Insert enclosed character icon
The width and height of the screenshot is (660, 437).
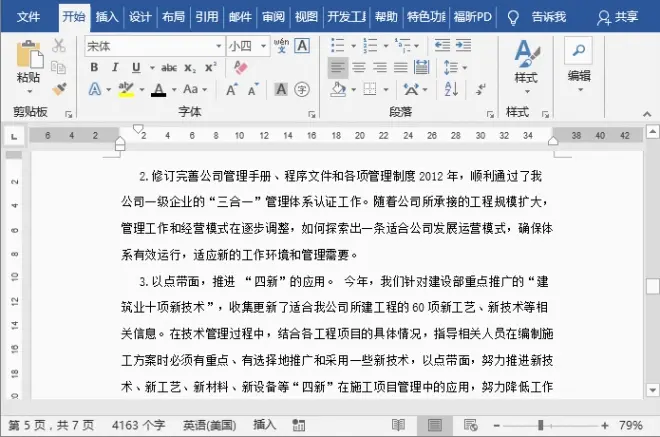(x=302, y=89)
